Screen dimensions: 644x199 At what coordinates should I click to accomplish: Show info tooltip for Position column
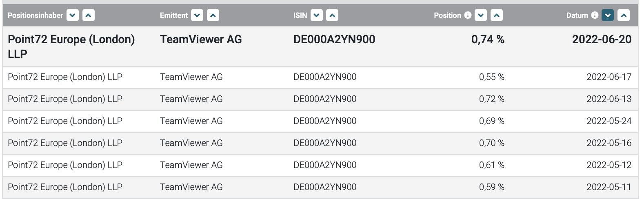point(468,15)
